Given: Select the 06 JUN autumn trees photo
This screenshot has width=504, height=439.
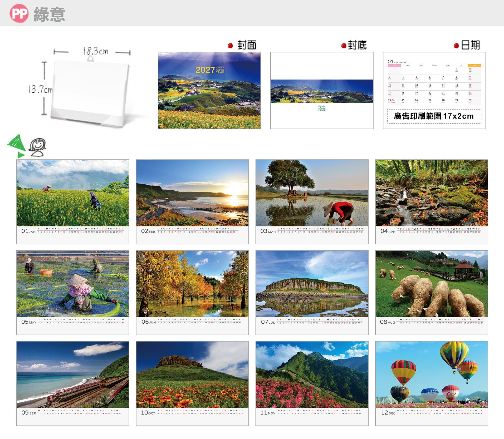Looking at the screenshot, I should tap(192, 284).
